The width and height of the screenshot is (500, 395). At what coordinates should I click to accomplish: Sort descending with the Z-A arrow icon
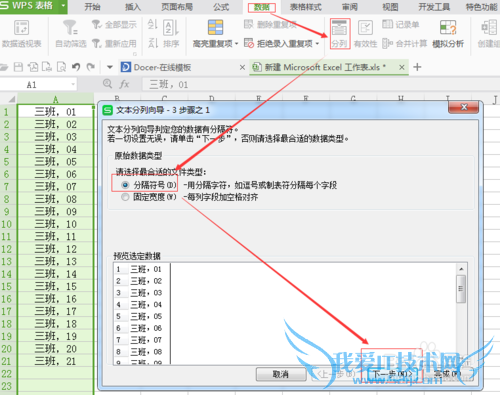[x=153, y=43]
